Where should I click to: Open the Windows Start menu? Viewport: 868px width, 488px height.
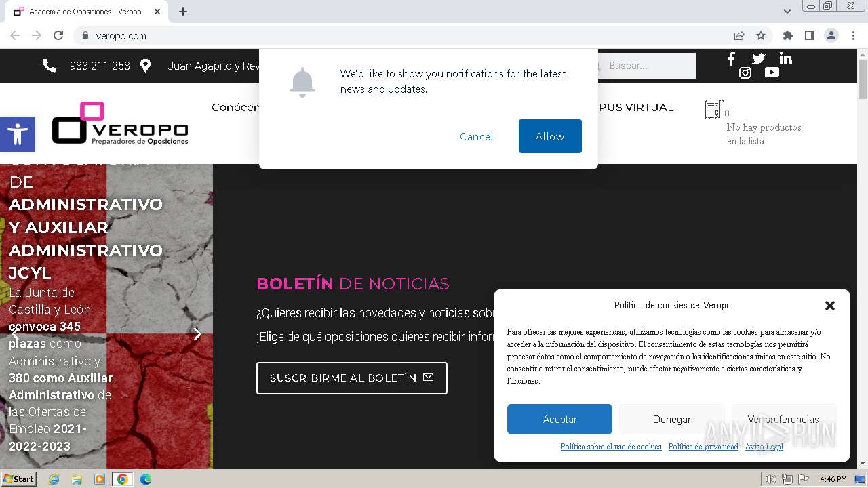(x=18, y=479)
